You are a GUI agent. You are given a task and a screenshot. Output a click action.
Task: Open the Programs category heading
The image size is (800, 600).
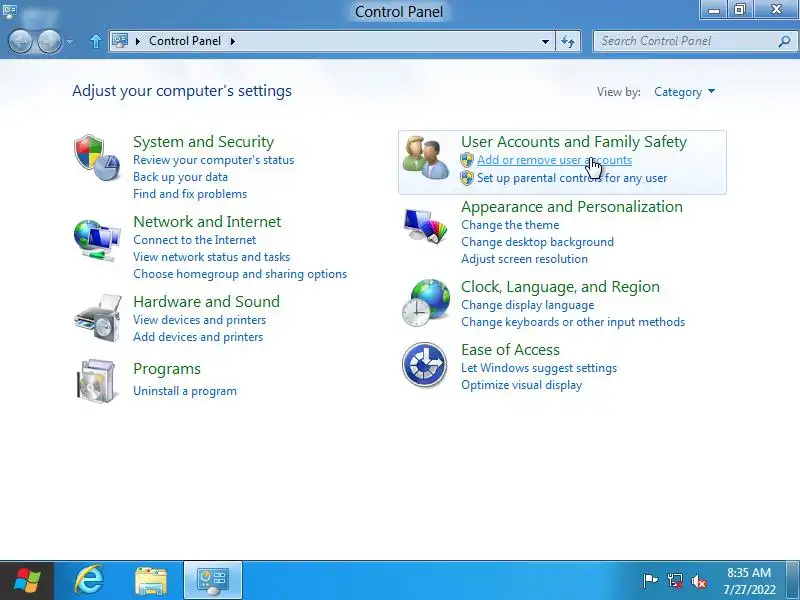tap(167, 369)
